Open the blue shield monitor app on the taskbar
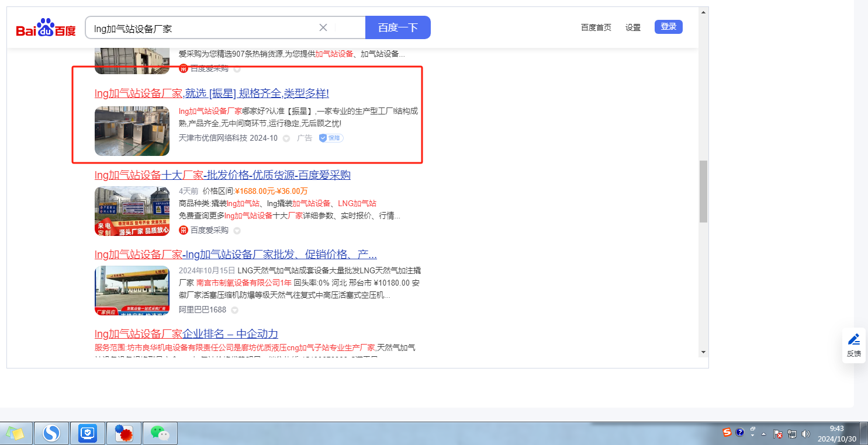 click(x=88, y=433)
